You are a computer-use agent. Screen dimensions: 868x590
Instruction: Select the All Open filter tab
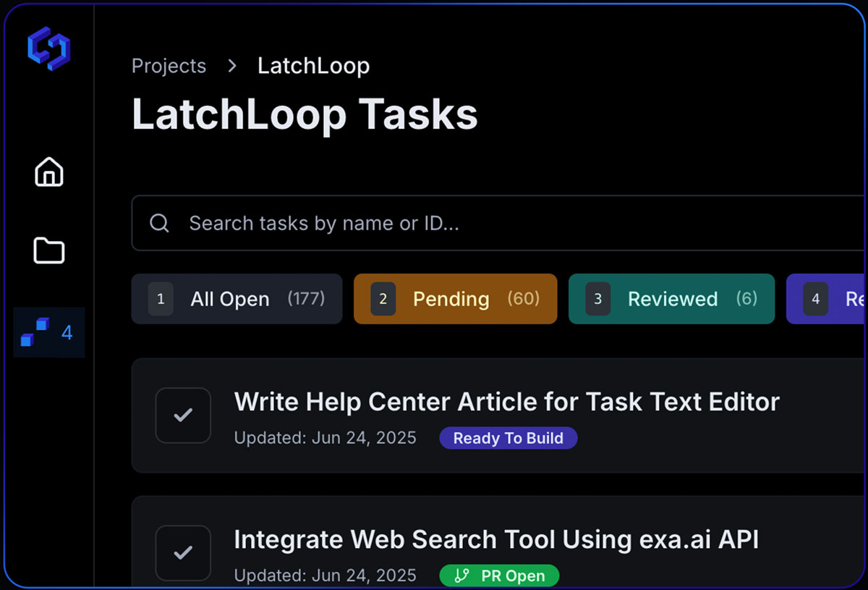click(237, 298)
